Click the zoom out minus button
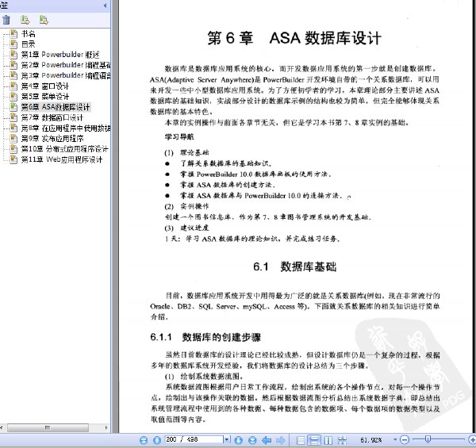 click(x=404, y=439)
